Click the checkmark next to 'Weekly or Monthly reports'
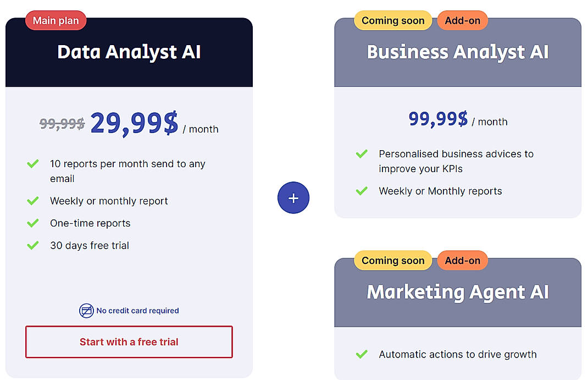 [x=362, y=191]
